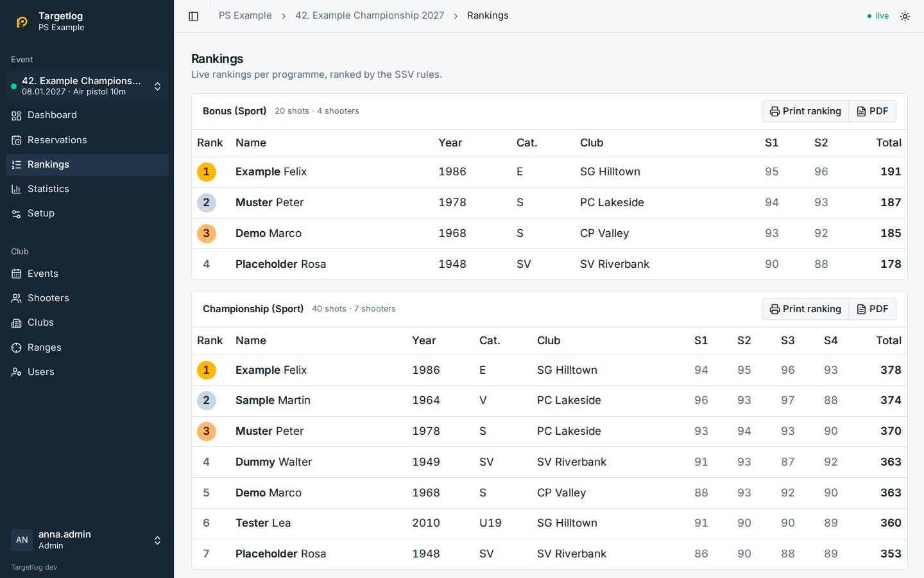Export Championship (Sport) ranking as PDF
Screen dimensions: 924x578
pyautogui.click(x=873, y=309)
